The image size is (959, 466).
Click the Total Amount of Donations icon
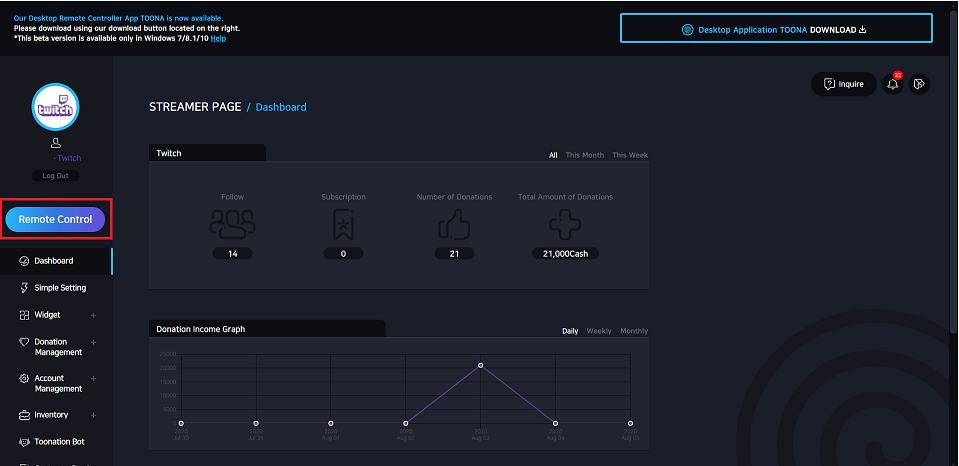click(x=565, y=224)
